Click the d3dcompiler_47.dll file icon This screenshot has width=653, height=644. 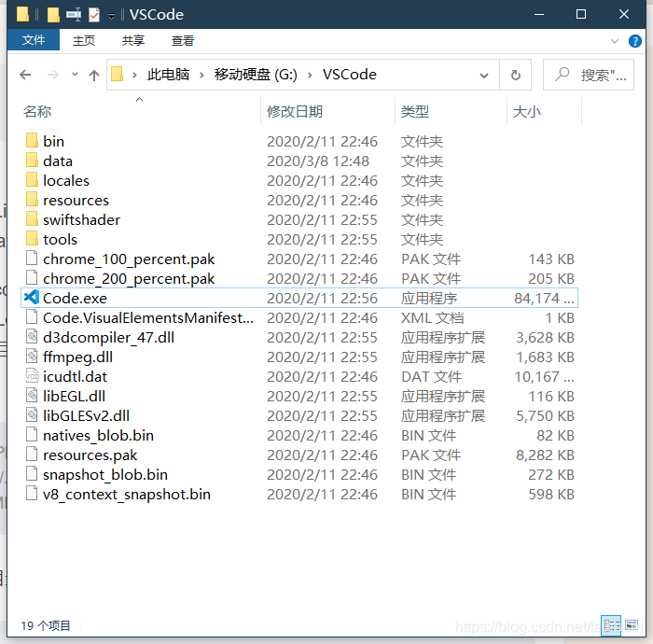32,337
